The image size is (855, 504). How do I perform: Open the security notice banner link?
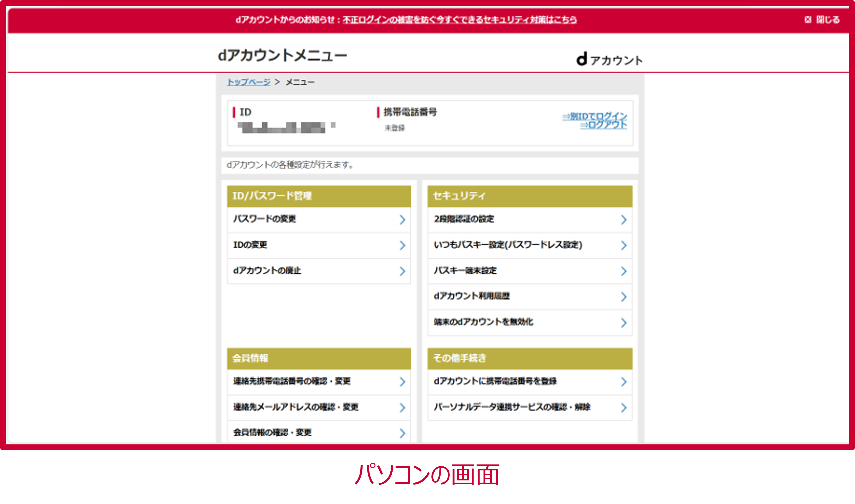[x=459, y=20]
